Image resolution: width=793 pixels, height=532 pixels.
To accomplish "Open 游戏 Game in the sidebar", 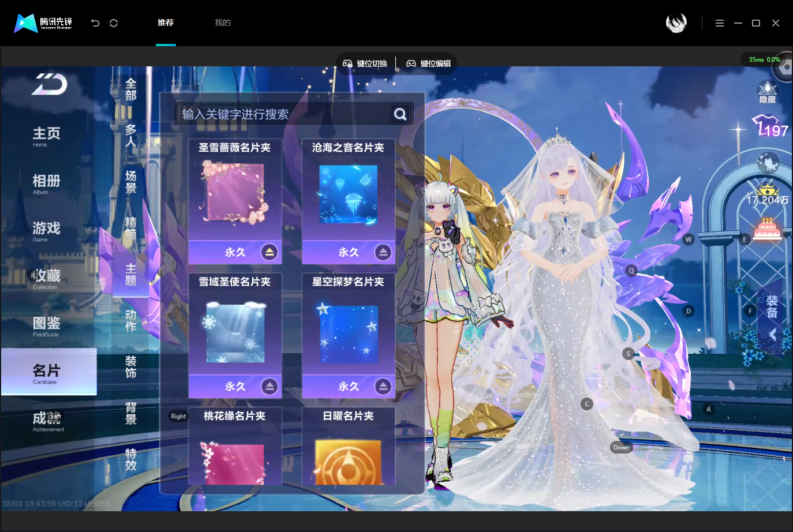I will click(x=46, y=231).
